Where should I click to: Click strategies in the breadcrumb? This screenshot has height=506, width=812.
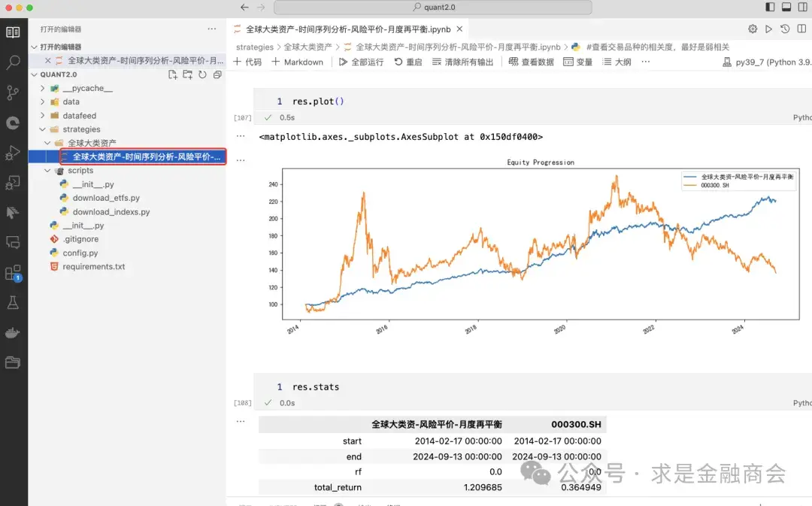point(254,47)
